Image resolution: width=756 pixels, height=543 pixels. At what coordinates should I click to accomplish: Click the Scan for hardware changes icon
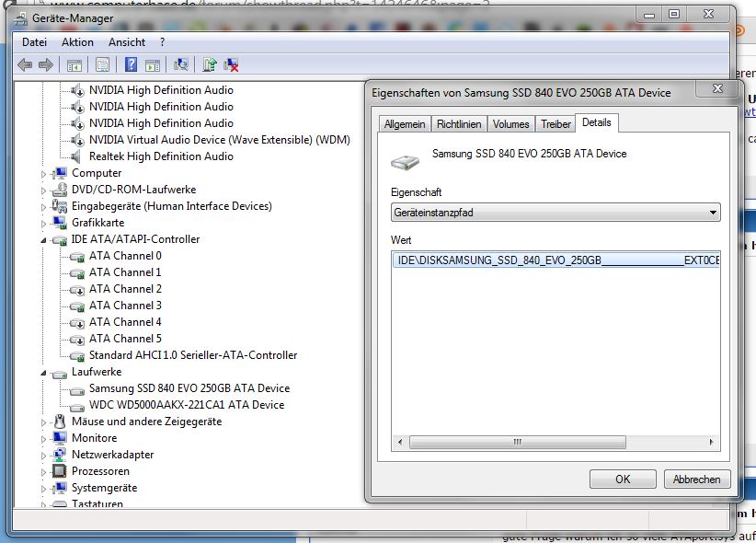[x=181, y=64]
